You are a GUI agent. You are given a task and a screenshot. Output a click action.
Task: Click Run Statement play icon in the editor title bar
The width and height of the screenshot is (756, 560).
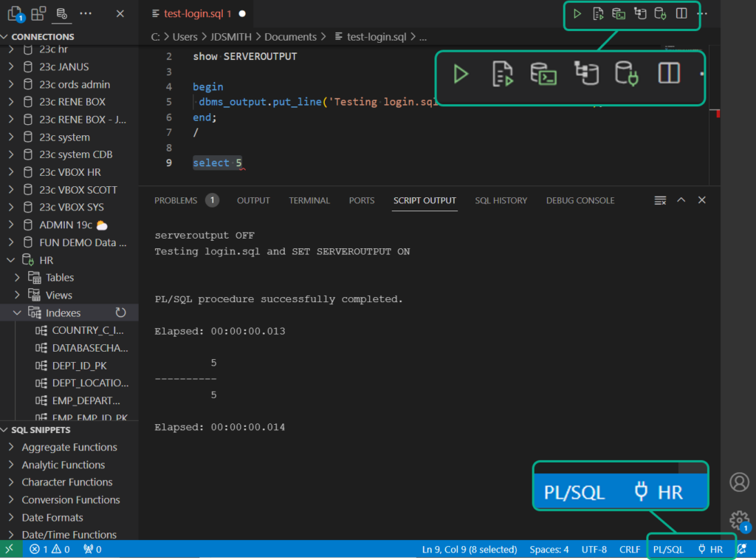tap(577, 14)
